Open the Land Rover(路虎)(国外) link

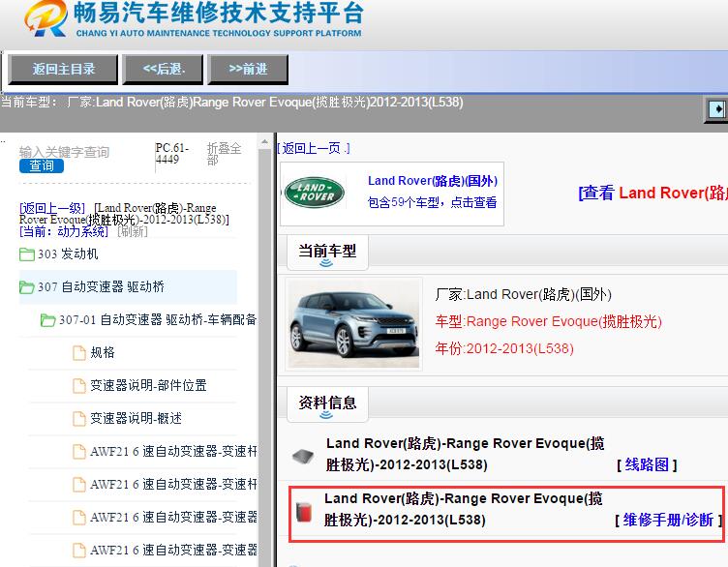[x=432, y=181]
